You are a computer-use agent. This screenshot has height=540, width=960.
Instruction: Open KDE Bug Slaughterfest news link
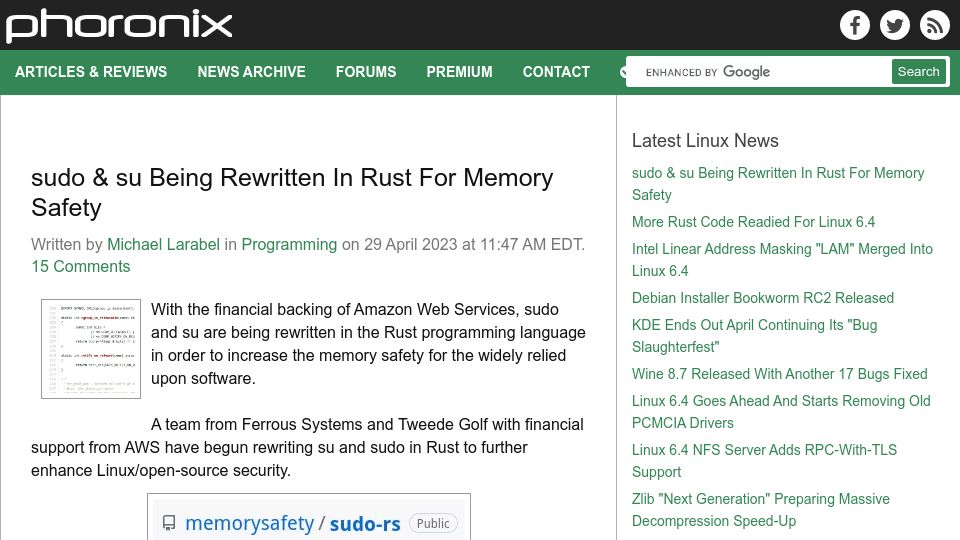click(x=754, y=336)
